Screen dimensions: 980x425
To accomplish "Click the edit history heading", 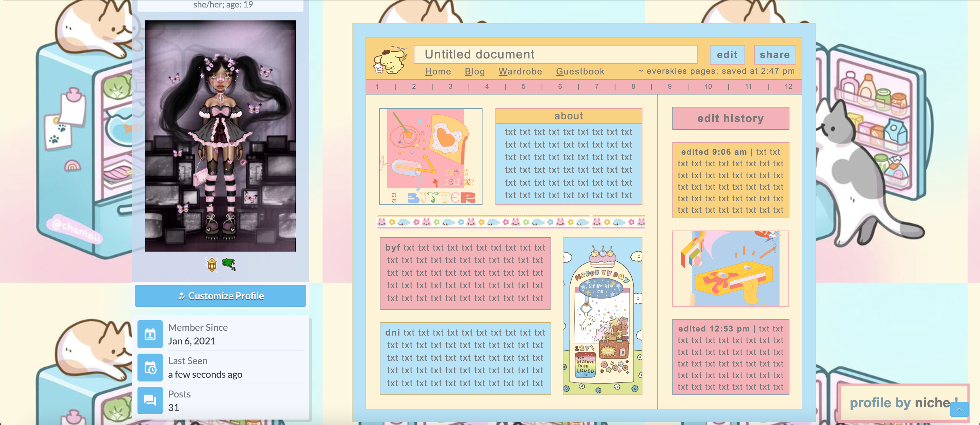I will pyautogui.click(x=731, y=118).
